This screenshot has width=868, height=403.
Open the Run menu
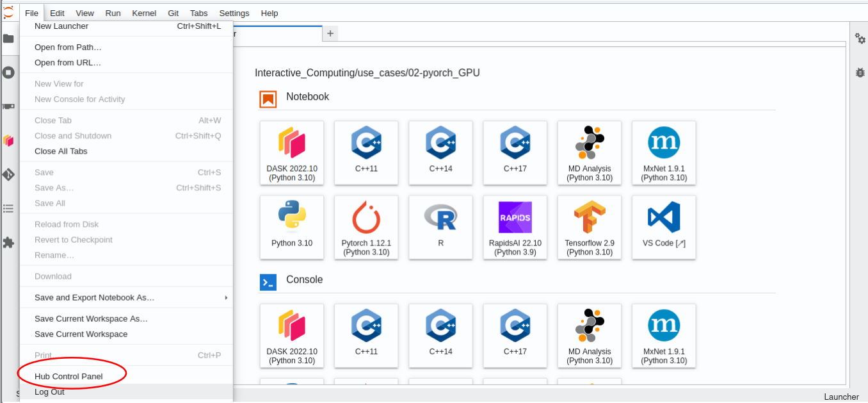(113, 13)
